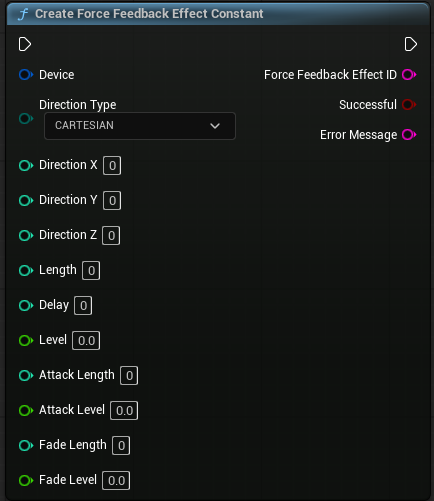Click the Fade Length value field

point(121,445)
